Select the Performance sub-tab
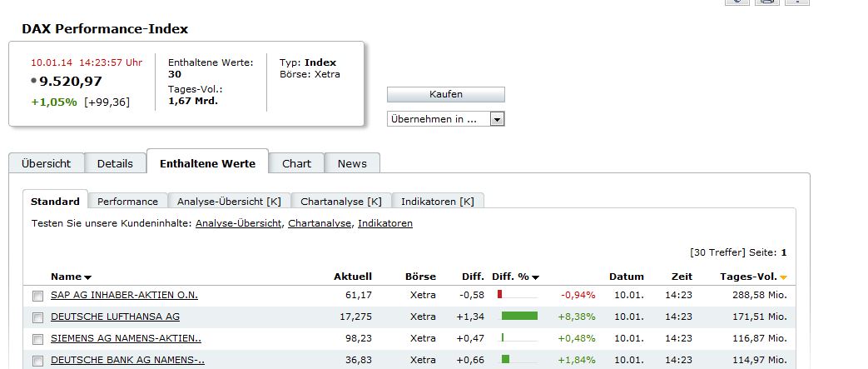The width and height of the screenshot is (868, 369). [x=127, y=202]
